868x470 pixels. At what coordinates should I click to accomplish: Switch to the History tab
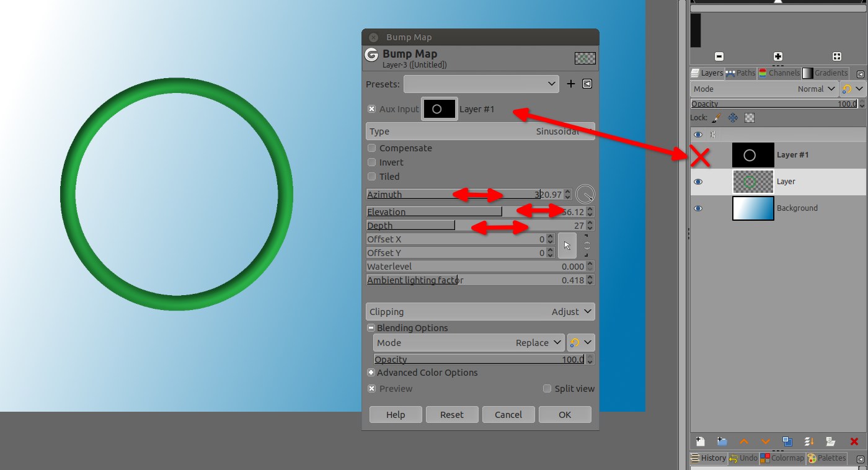[709, 458]
